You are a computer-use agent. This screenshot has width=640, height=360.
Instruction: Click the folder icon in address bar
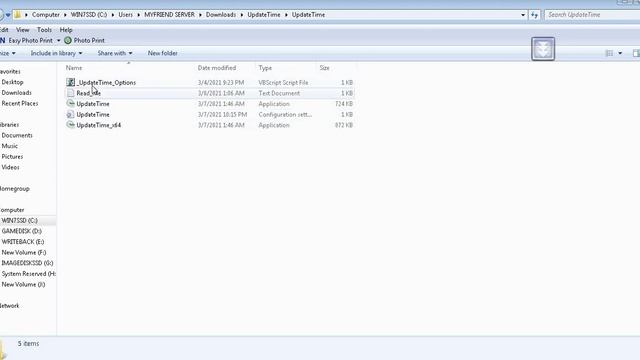(18, 15)
